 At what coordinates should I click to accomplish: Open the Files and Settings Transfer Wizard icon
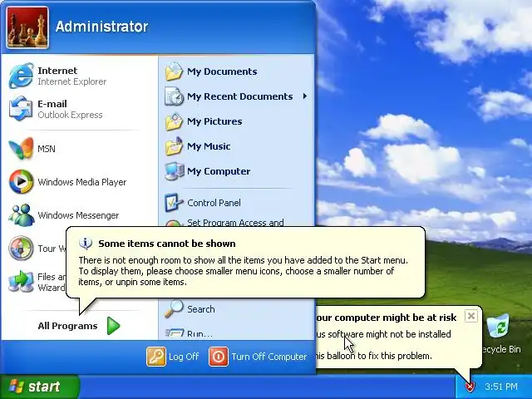[21, 282]
